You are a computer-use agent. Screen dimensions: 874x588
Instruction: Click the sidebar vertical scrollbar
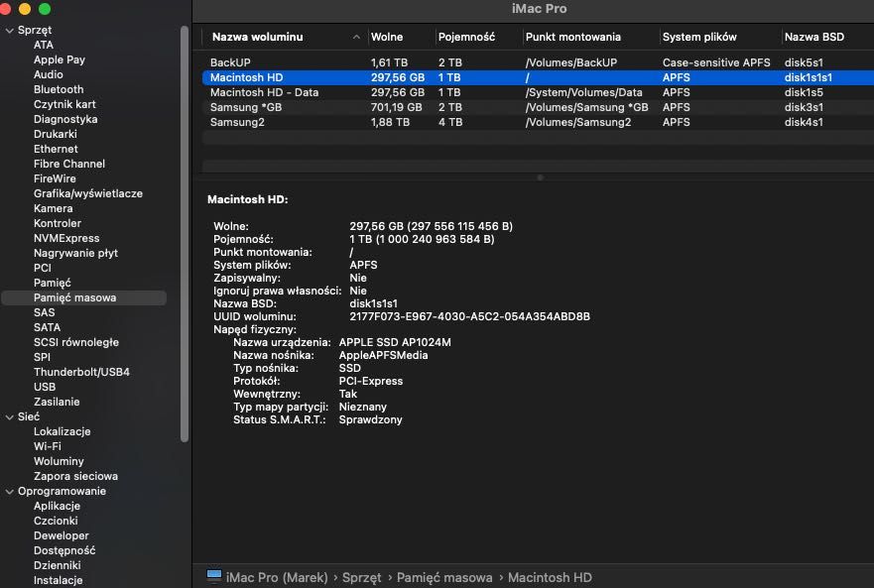[x=185, y=234]
